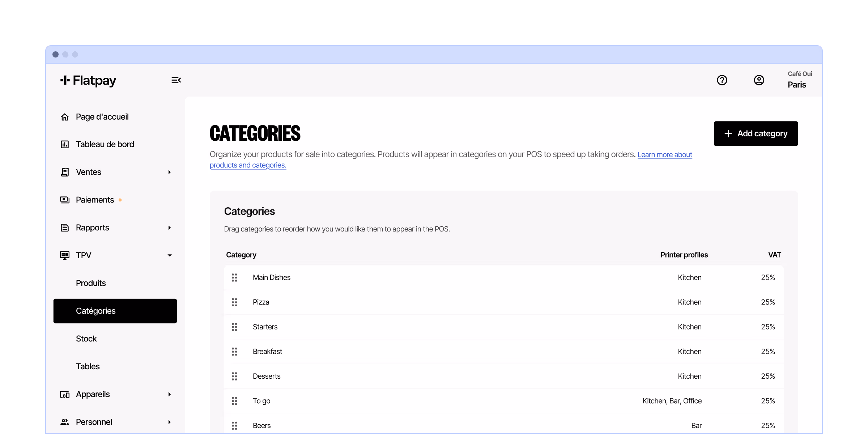Click drag handle icon for Pizza row
This screenshot has width=868, height=434.
pyautogui.click(x=234, y=302)
